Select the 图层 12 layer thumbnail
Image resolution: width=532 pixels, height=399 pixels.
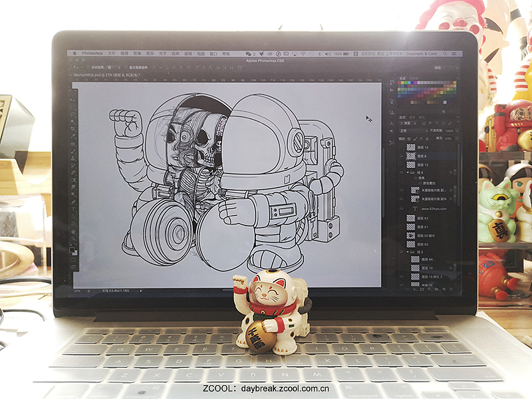pyautogui.click(x=411, y=165)
